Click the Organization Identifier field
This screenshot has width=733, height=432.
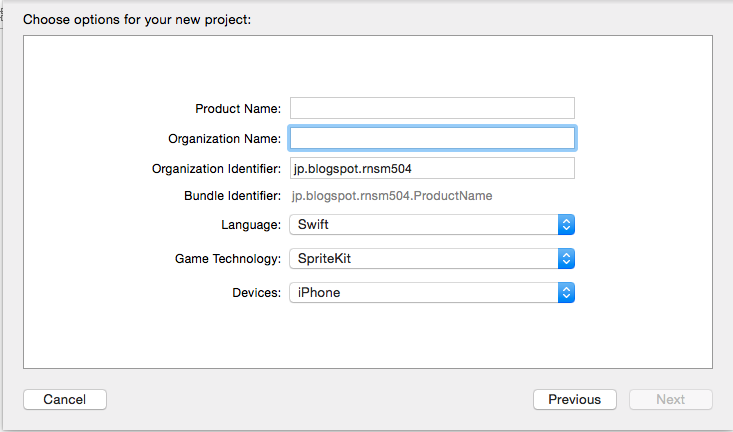432,168
